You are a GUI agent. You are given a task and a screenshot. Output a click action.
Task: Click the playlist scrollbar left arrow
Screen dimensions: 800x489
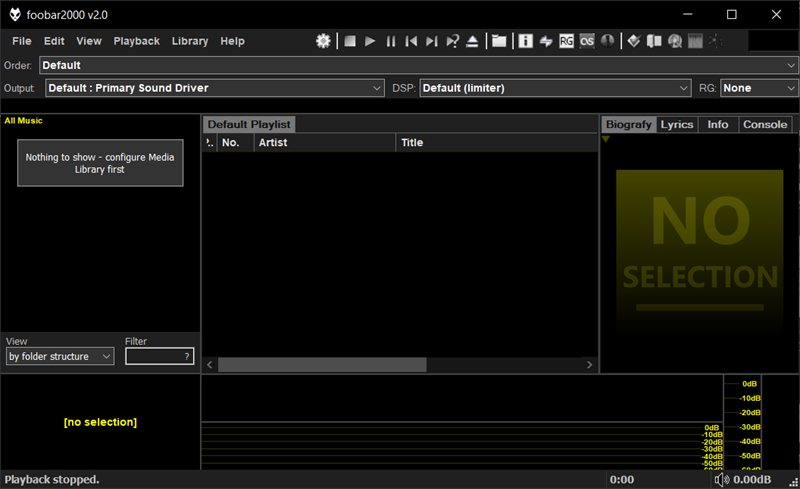tap(210, 364)
